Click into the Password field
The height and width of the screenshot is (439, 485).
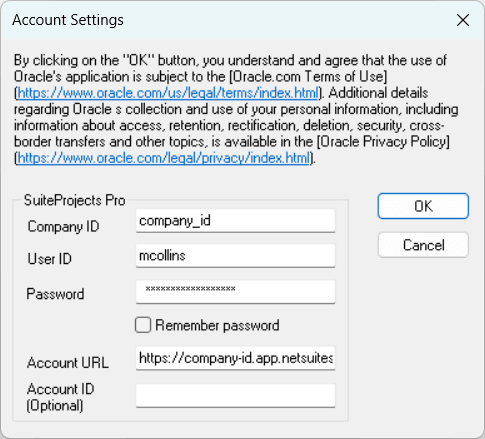pyautogui.click(x=235, y=292)
